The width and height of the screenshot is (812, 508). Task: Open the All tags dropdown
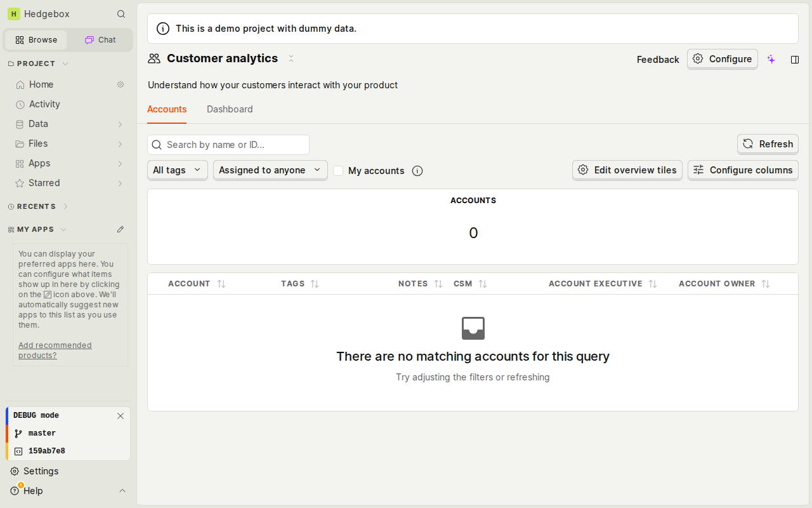[178, 170]
